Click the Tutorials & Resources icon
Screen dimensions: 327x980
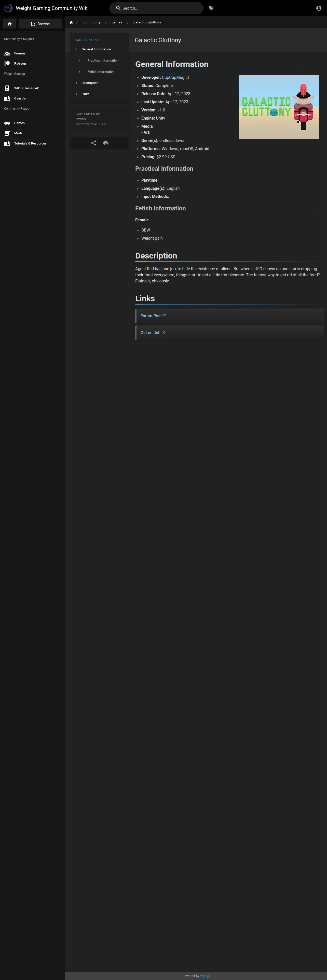point(7,143)
